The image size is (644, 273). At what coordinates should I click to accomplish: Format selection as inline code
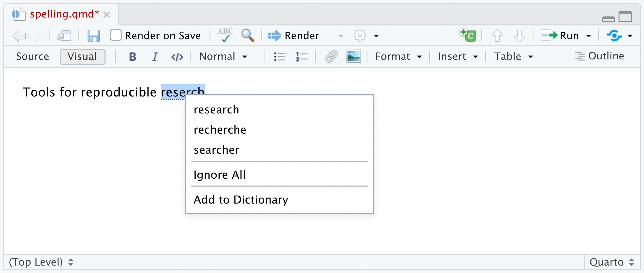point(177,57)
